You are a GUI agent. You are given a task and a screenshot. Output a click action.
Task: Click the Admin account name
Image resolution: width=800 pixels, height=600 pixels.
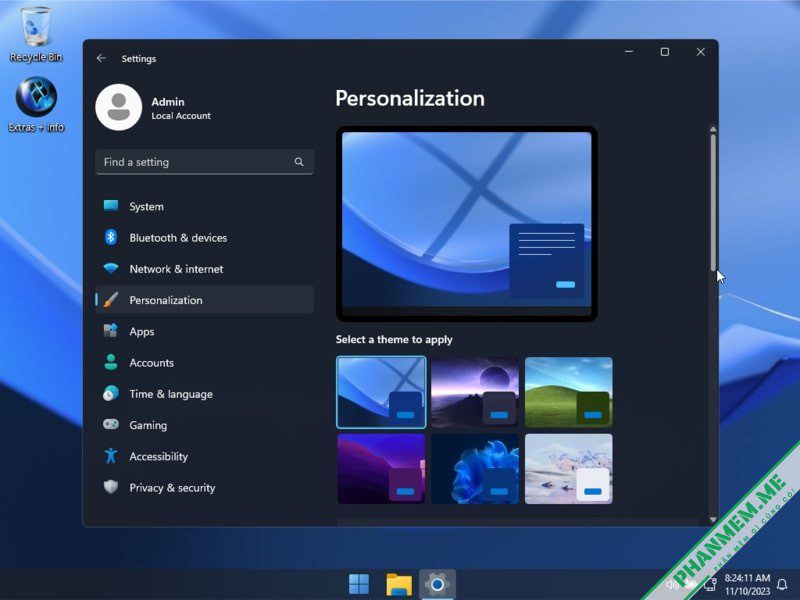168,102
